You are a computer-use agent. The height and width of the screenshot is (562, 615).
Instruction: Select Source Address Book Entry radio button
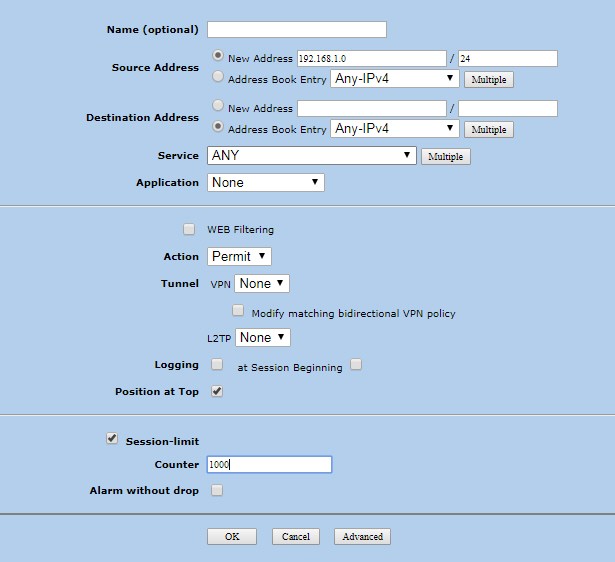218,76
